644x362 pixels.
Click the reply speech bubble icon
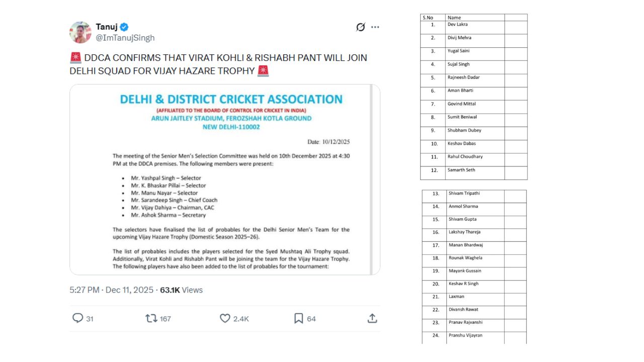78,318
